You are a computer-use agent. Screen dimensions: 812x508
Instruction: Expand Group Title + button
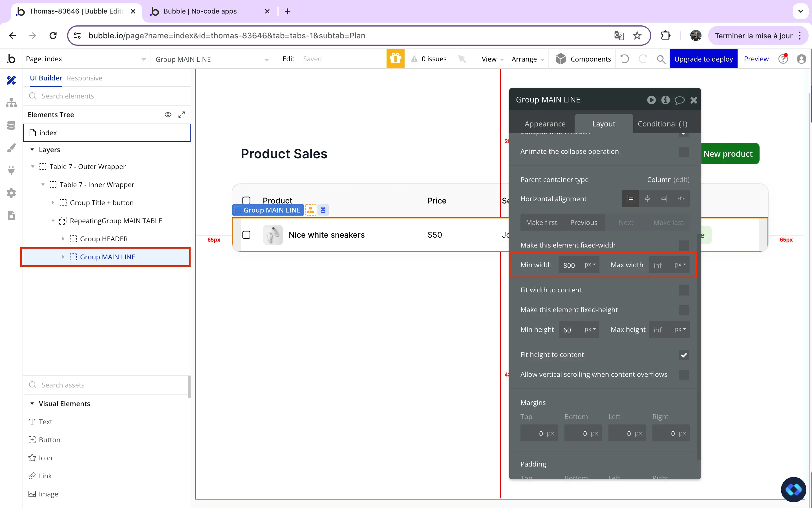pyautogui.click(x=53, y=203)
